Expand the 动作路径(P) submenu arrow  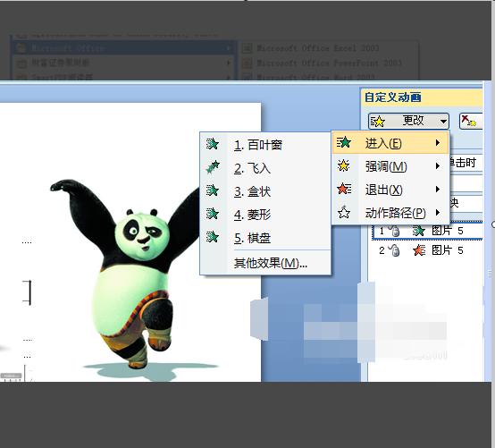tap(438, 212)
